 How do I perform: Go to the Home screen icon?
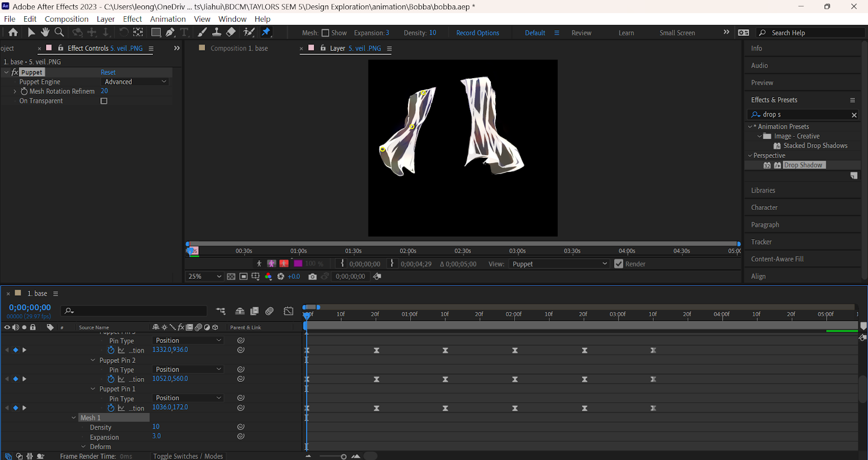click(13, 33)
